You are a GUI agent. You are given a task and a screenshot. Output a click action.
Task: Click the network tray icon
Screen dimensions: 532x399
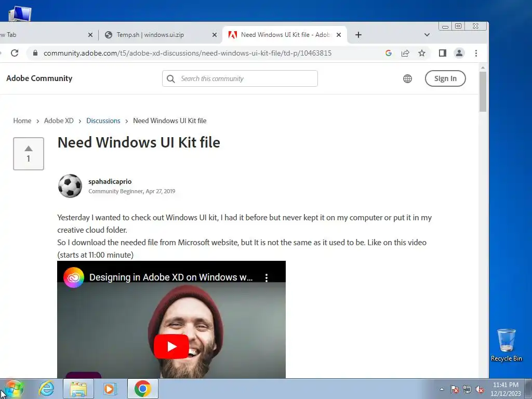click(x=467, y=389)
